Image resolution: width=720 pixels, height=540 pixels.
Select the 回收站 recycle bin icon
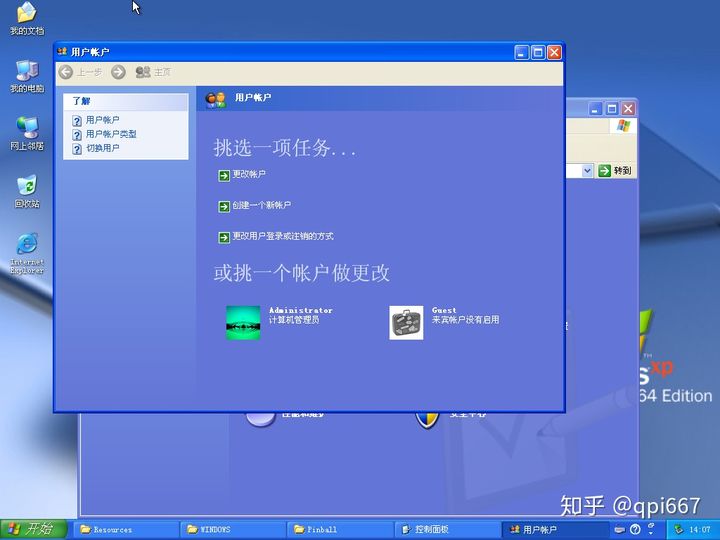pyautogui.click(x=27, y=191)
